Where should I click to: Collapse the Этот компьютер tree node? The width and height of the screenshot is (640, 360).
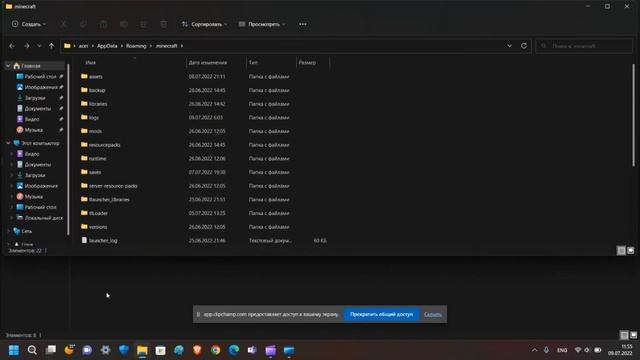coord(8,143)
